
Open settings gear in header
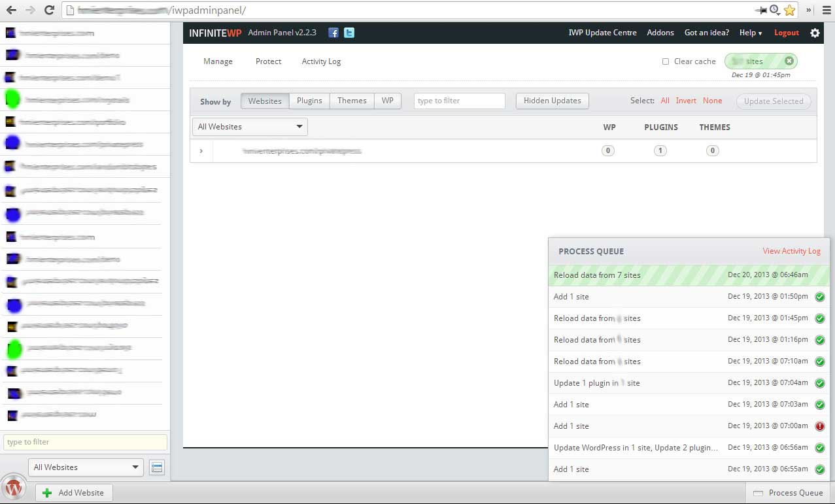(x=815, y=33)
